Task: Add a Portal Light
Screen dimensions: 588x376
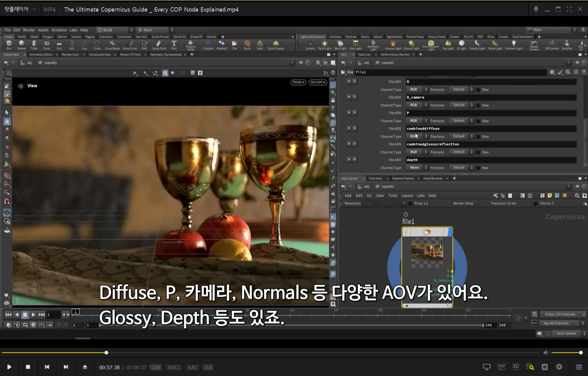Action: 495,45
